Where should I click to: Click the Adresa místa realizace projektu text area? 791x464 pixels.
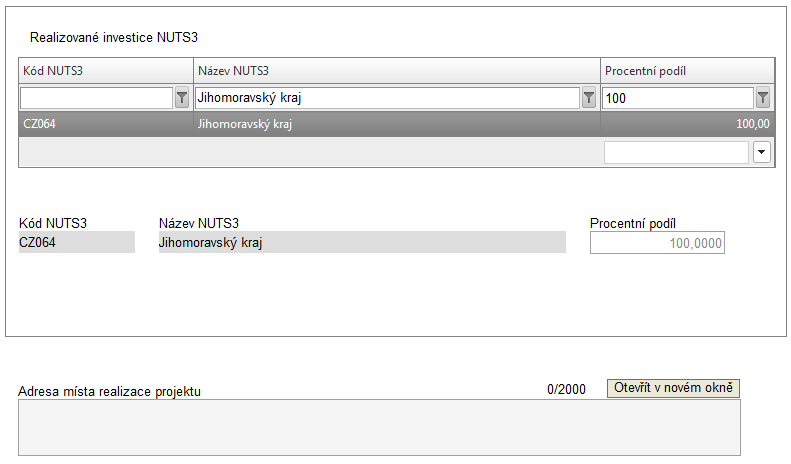click(x=379, y=428)
